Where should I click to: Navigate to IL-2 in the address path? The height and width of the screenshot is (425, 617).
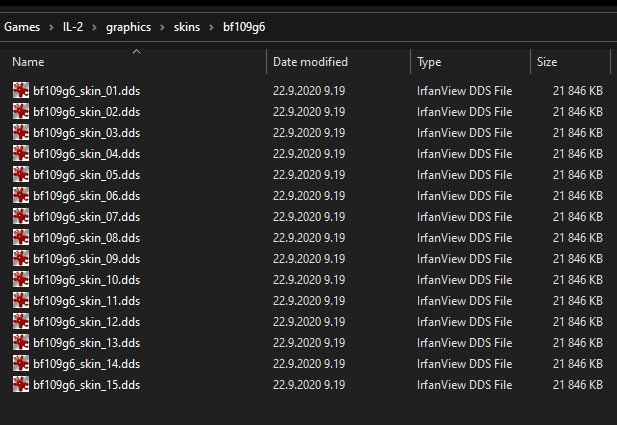tap(73, 27)
